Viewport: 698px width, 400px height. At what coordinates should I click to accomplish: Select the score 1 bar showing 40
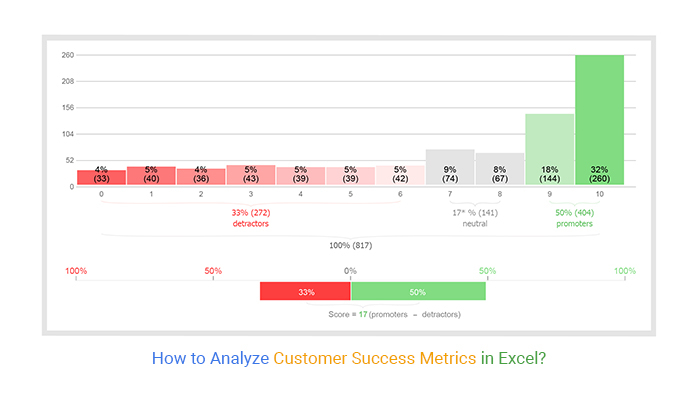tap(151, 175)
